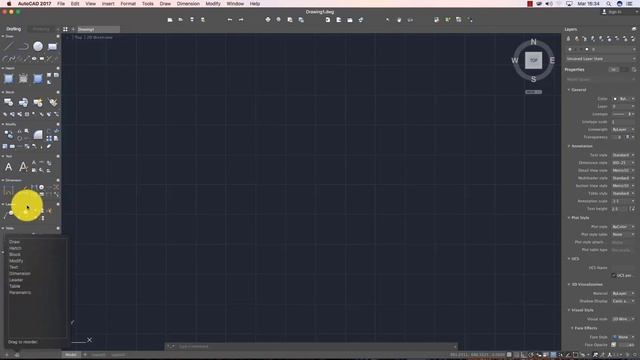Image resolution: width=640 pixels, height=360 pixels.
Task: Select the Fillet tool in Modify panel
Action: pos(38,134)
